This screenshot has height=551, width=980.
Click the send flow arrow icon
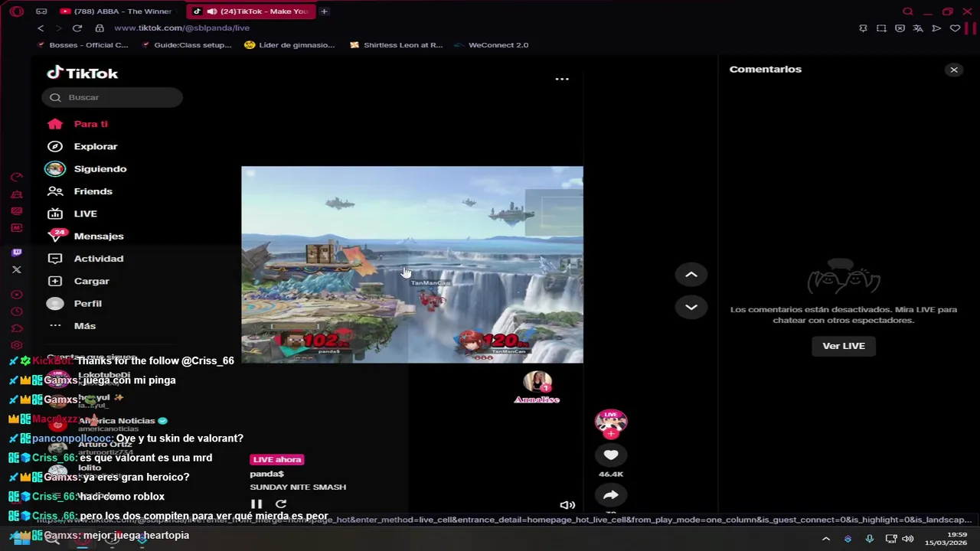click(936, 28)
